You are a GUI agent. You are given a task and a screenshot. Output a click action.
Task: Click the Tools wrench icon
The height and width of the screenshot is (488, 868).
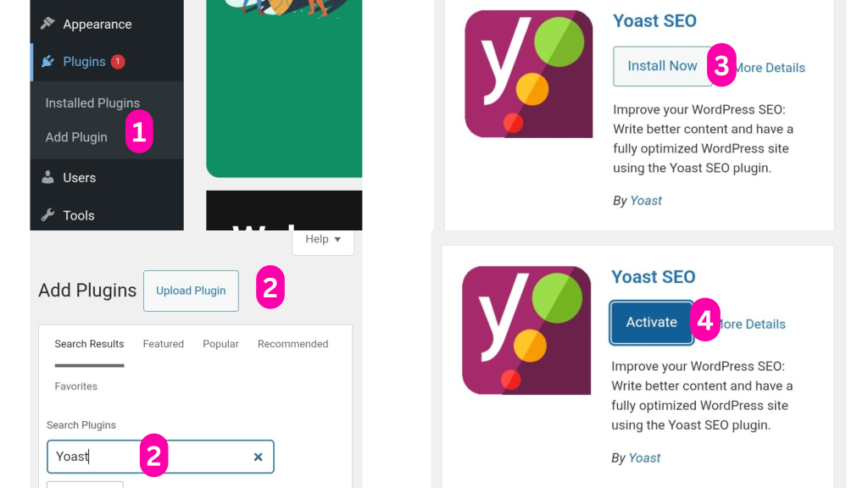point(47,214)
